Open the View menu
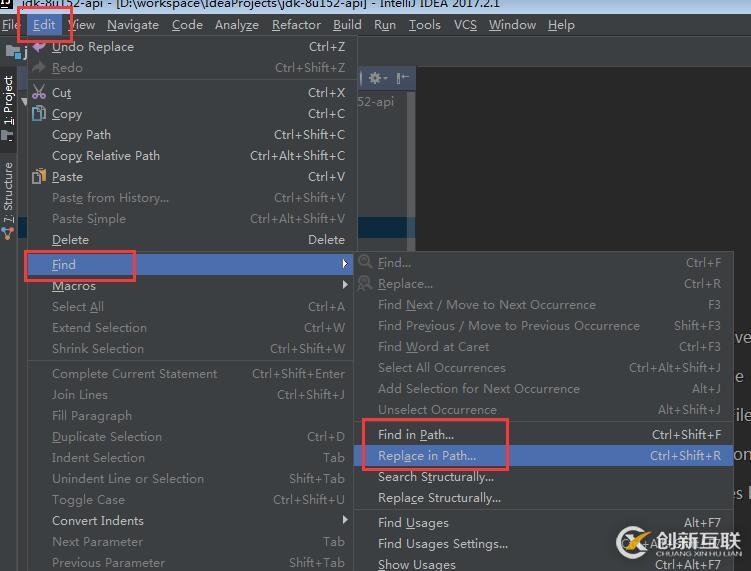Image resolution: width=751 pixels, height=571 pixels. (81, 25)
